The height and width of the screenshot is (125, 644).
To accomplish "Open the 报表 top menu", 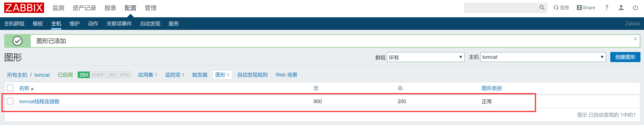I will click(110, 8).
